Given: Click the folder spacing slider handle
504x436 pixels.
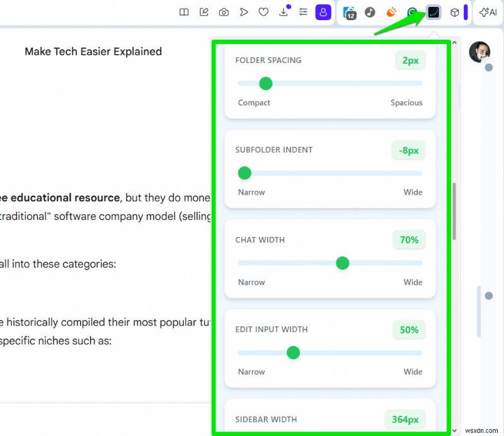Looking at the screenshot, I should click(x=265, y=84).
